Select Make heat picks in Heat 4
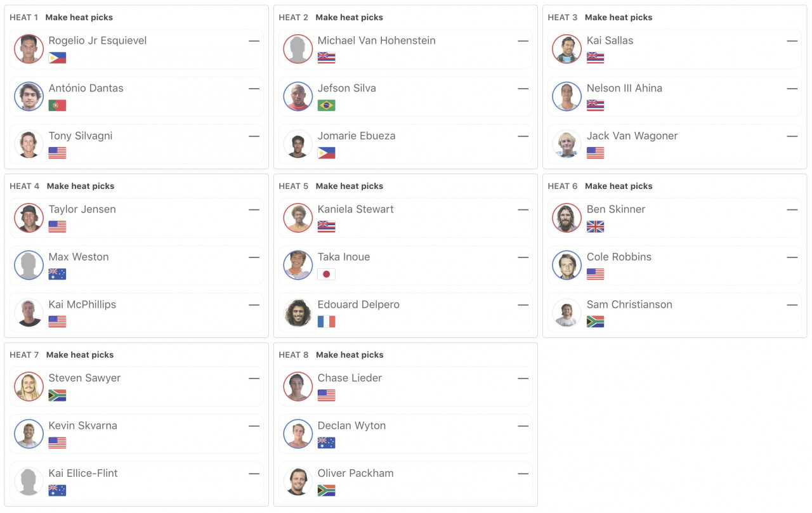812x513 pixels. point(81,186)
